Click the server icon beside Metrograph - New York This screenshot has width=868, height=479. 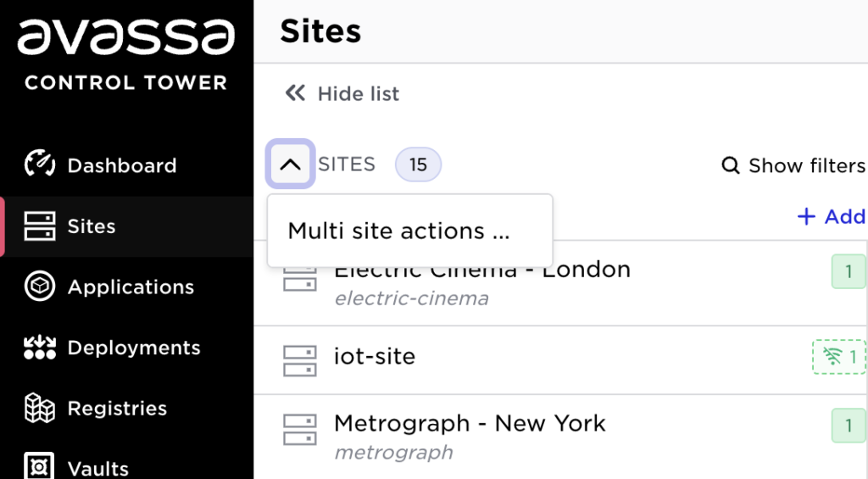[x=300, y=430]
